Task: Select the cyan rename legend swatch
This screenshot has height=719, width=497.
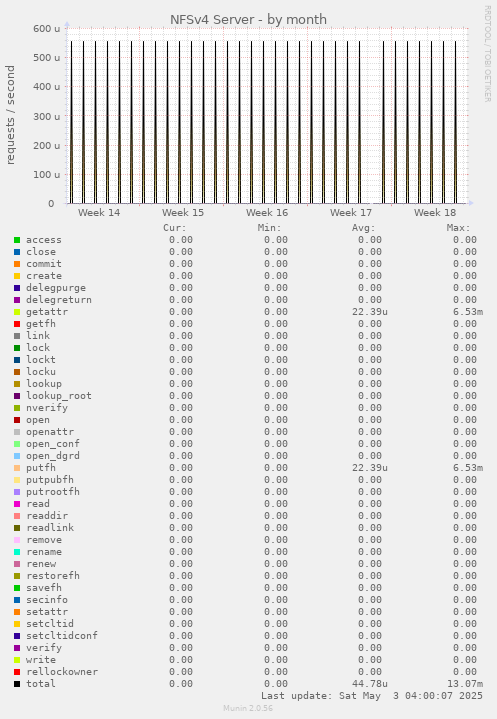Action: 17,552
